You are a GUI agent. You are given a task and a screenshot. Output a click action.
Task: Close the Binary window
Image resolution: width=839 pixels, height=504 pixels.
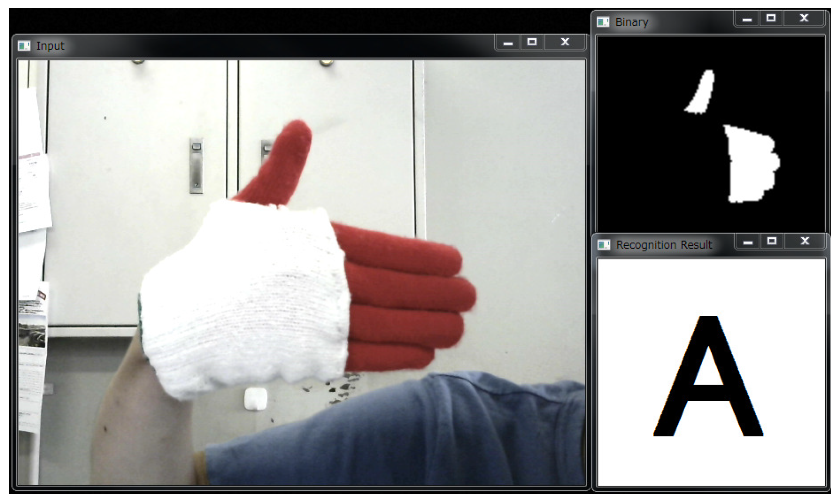click(804, 18)
